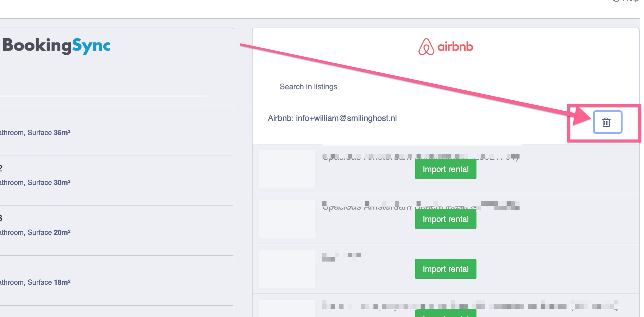644x317 pixels.
Task: Import the first Airbnb listing rental
Action: [445, 169]
